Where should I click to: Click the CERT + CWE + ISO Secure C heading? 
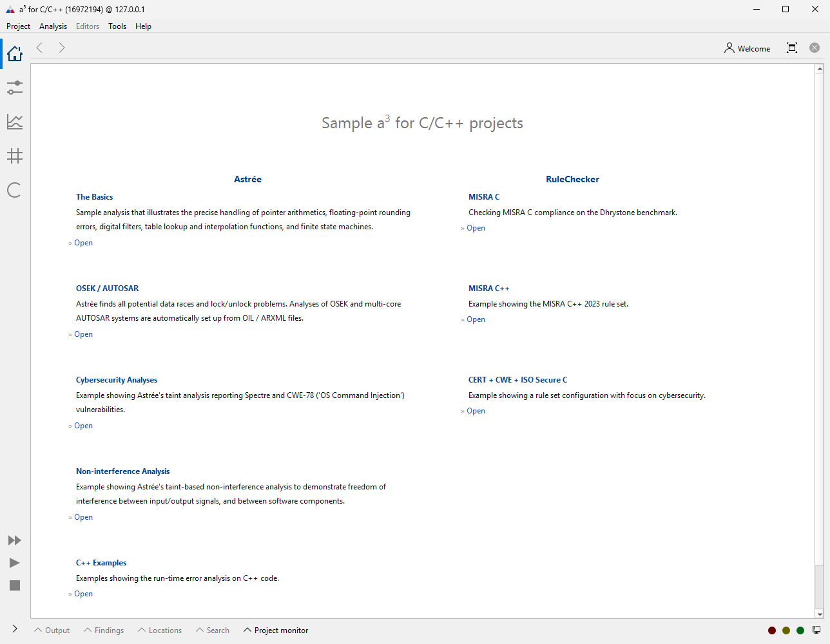tap(517, 380)
